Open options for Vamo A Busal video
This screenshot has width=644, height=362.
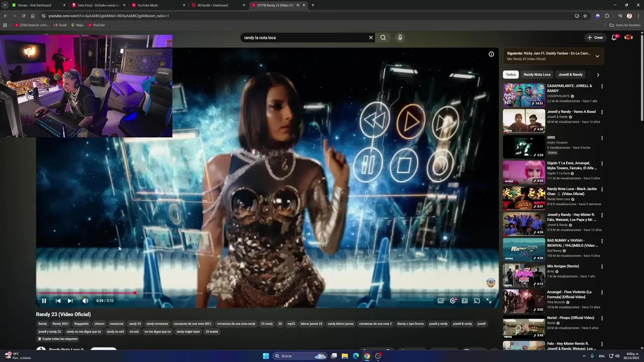[x=602, y=112]
